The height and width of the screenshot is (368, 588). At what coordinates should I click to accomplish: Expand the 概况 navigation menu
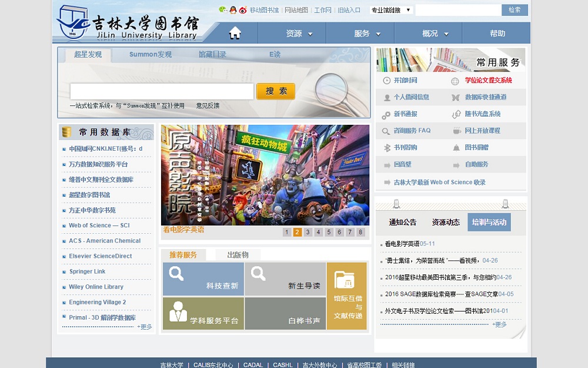[x=435, y=34]
